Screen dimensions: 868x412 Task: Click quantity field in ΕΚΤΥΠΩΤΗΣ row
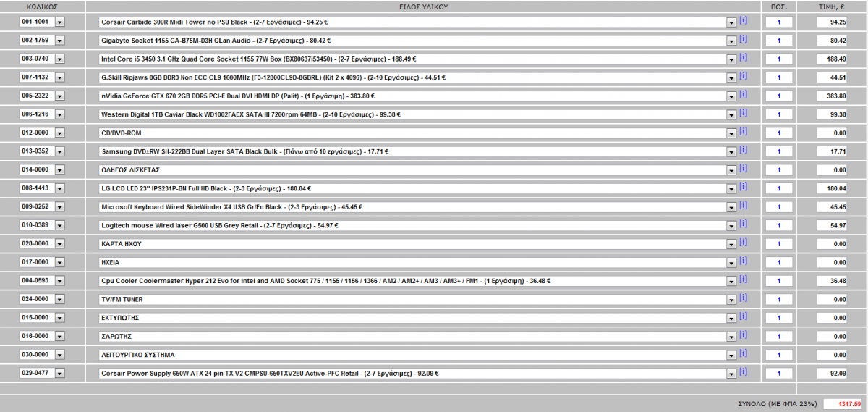click(779, 318)
